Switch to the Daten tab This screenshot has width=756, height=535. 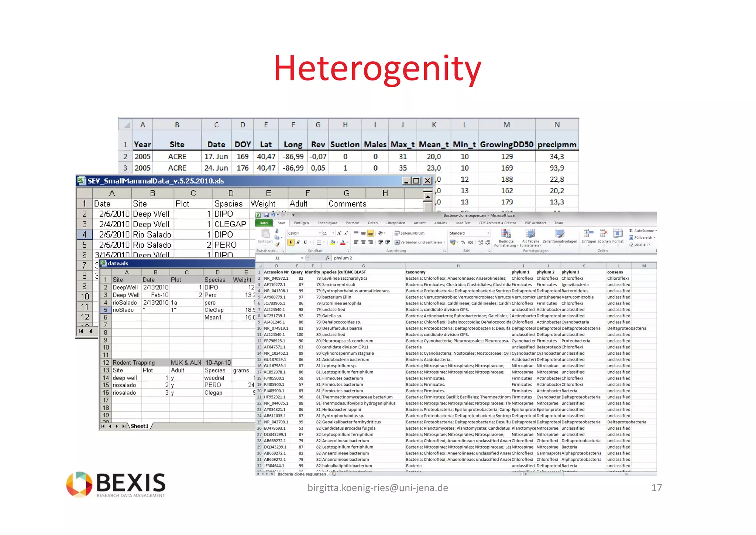(372, 223)
